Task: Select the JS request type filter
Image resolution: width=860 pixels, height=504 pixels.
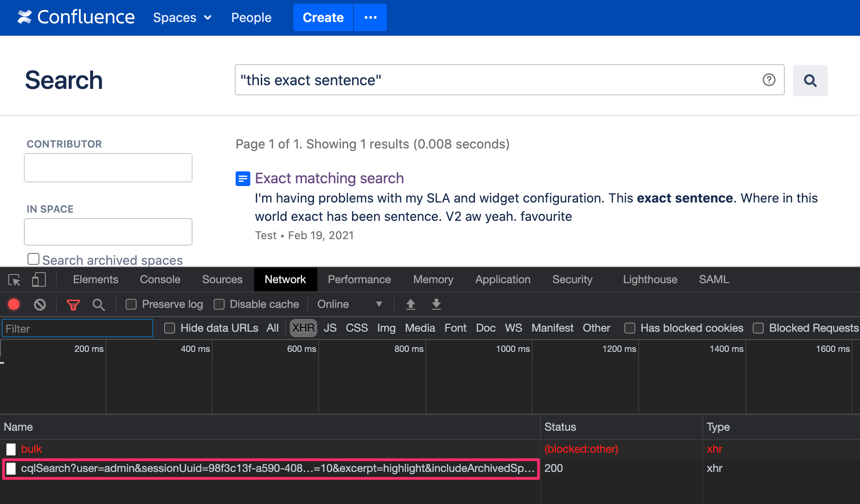Action: point(330,328)
